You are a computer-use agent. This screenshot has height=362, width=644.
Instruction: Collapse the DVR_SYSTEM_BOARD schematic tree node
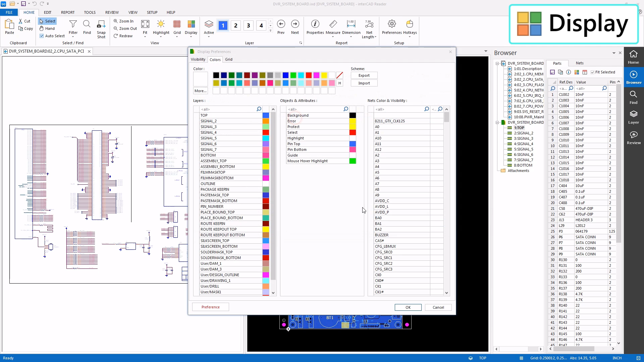point(497,63)
